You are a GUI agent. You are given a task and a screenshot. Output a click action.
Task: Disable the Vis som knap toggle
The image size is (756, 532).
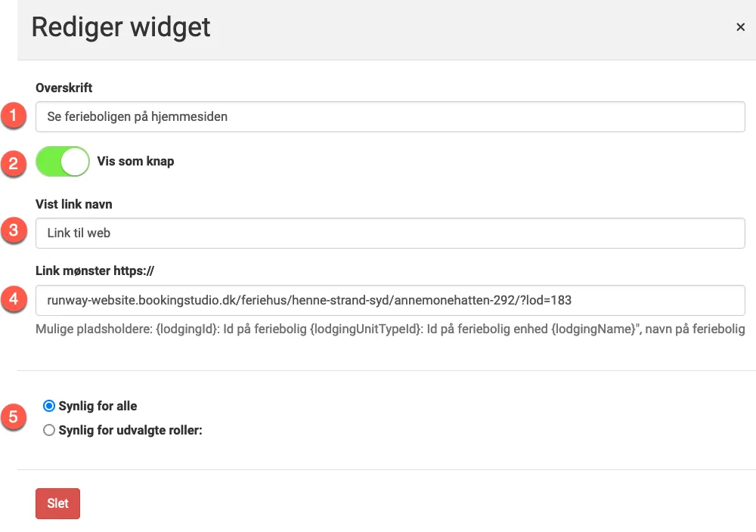(x=62, y=161)
